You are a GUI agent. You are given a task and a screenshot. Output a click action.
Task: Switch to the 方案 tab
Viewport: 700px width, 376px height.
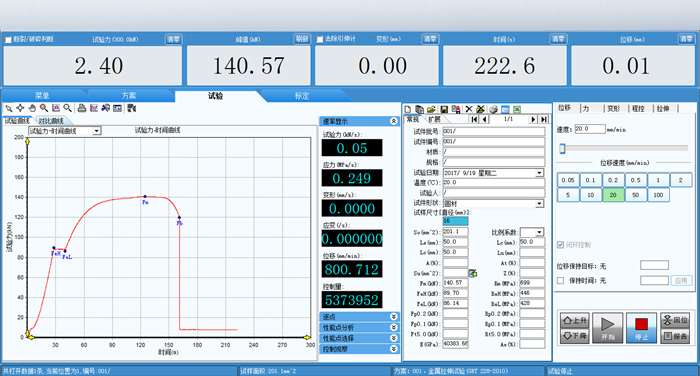[x=129, y=96]
